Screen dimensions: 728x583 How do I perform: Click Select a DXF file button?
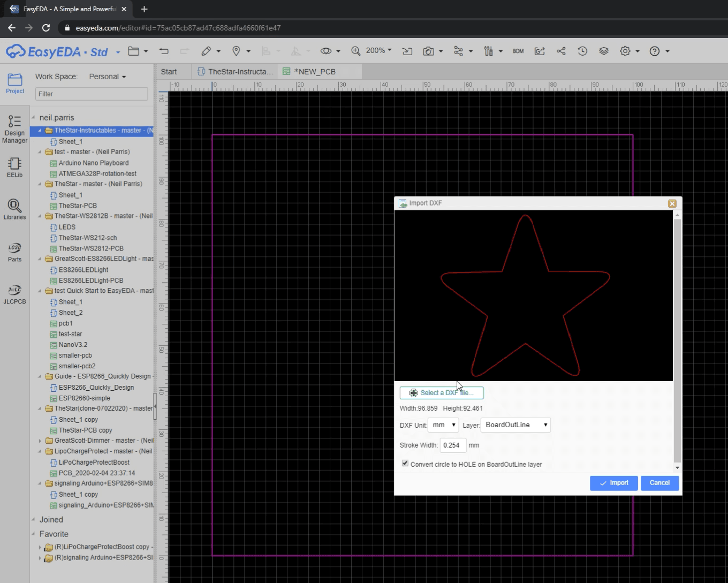coord(442,392)
